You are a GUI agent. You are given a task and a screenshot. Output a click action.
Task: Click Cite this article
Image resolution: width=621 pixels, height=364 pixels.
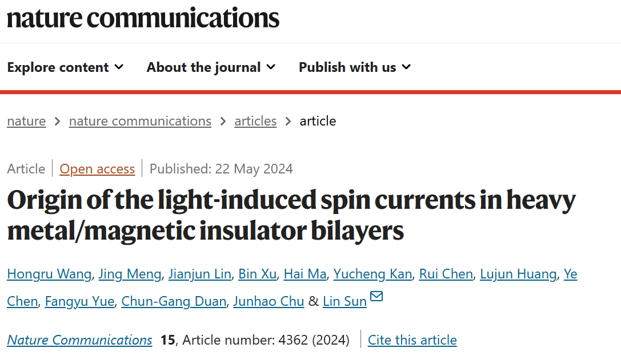click(x=412, y=340)
